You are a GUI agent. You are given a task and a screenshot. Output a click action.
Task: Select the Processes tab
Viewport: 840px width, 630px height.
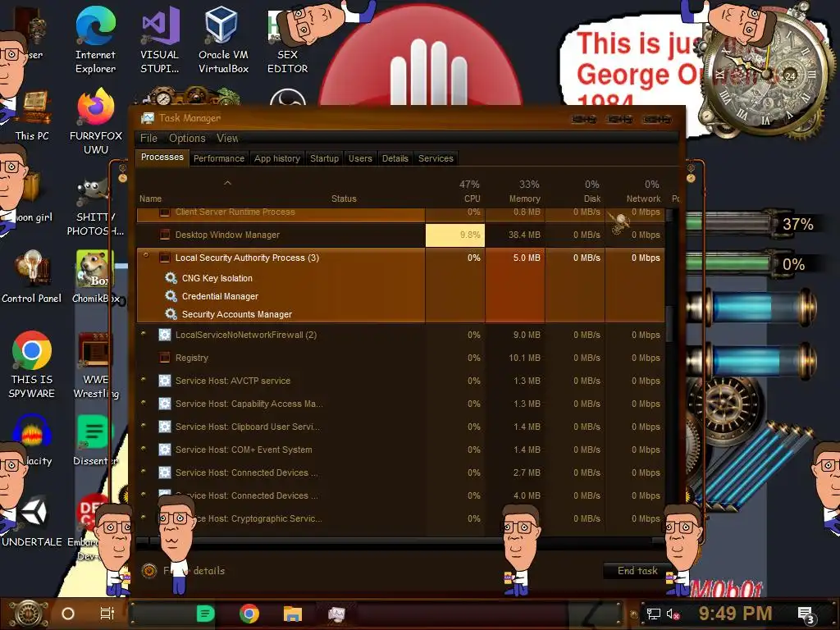coord(162,157)
